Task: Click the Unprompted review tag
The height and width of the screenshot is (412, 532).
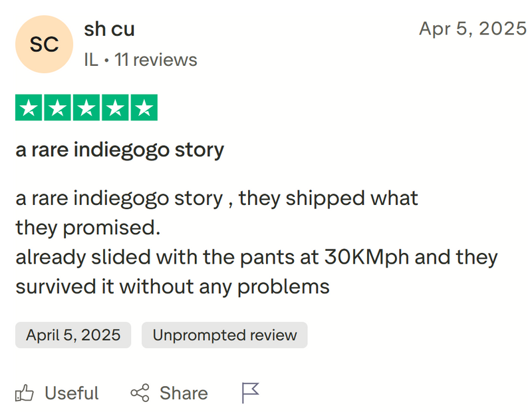Action: tap(224, 335)
